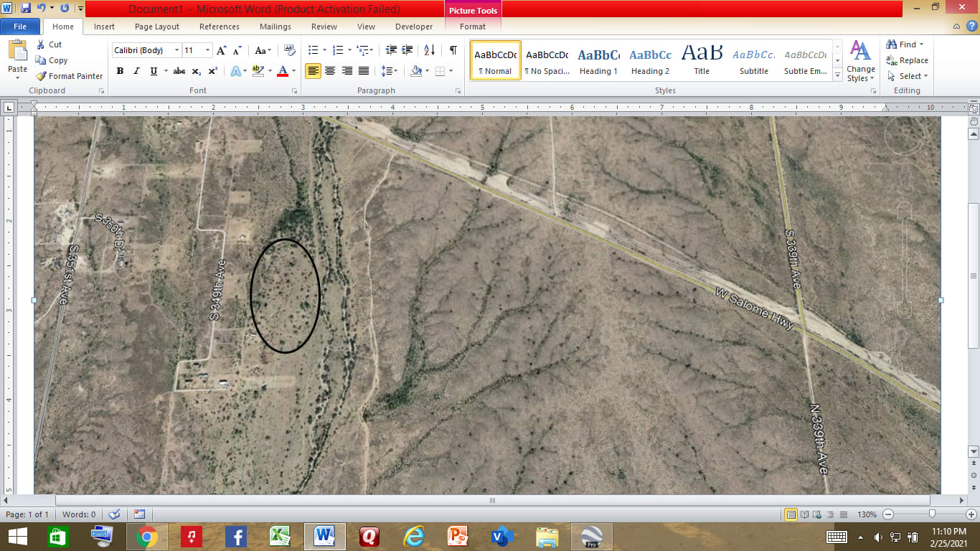Click the Show/Hide paragraph marks icon
The width and height of the screenshot is (980, 551).
pyautogui.click(x=453, y=50)
